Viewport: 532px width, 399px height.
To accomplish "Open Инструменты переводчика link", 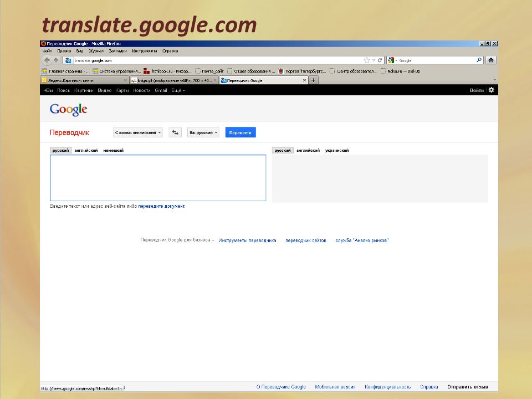I will pyautogui.click(x=247, y=241).
